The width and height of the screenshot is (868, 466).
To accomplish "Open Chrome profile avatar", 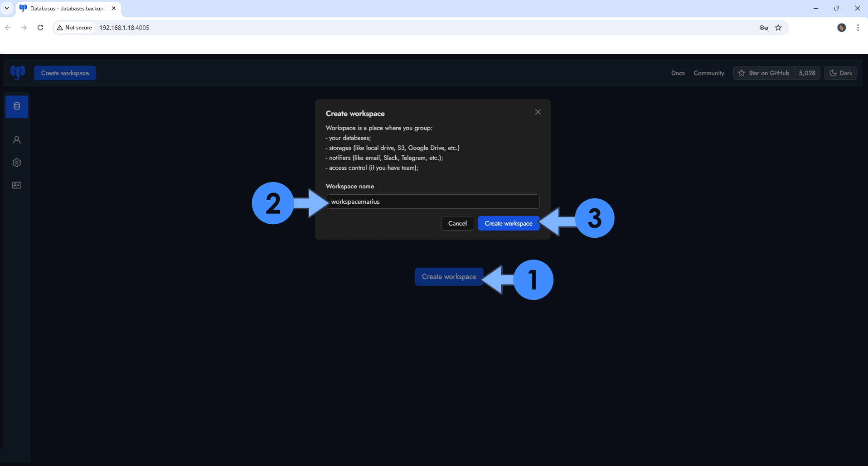I will point(841,28).
